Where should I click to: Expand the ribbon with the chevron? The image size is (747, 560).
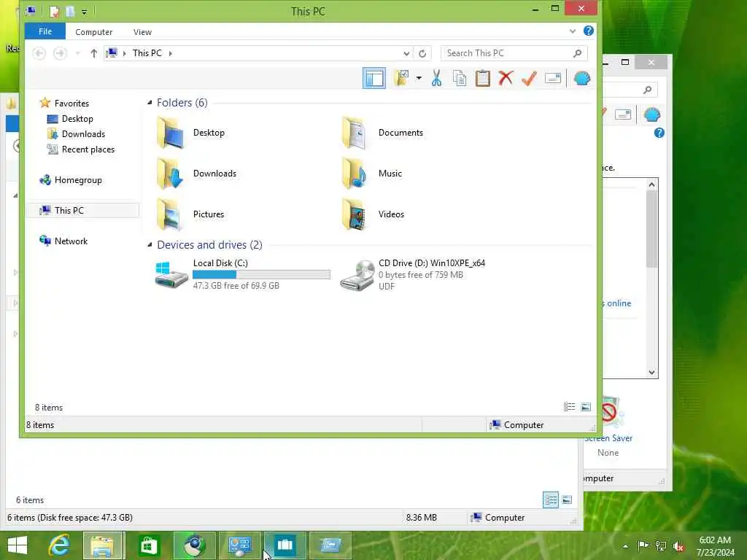[572, 31]
